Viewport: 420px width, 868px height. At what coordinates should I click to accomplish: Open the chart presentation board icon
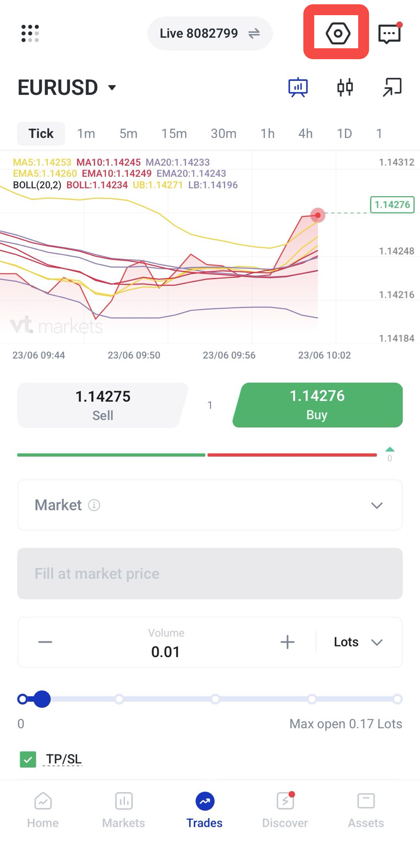coord(298,87)
